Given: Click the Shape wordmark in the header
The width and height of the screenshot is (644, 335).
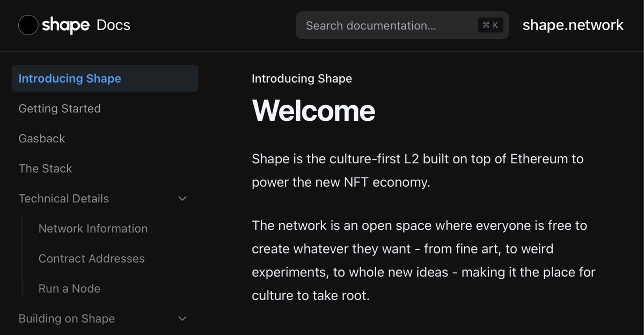Looking at the screenshot, I should click(65, 25).
